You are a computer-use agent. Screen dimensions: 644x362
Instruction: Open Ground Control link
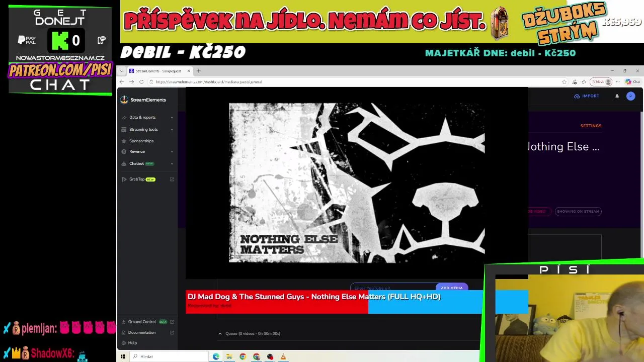pyautogui.click(x=142, y=322)
